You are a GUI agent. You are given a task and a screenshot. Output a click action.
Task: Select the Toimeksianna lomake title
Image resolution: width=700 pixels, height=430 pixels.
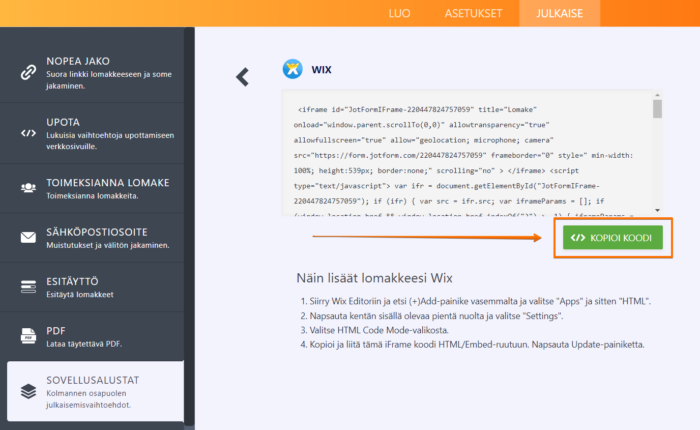(108, 183)
